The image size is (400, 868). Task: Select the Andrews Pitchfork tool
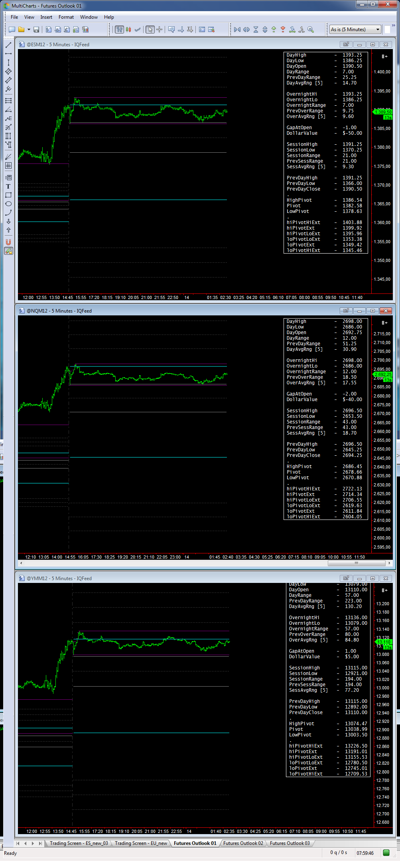[x=8, y=89]
